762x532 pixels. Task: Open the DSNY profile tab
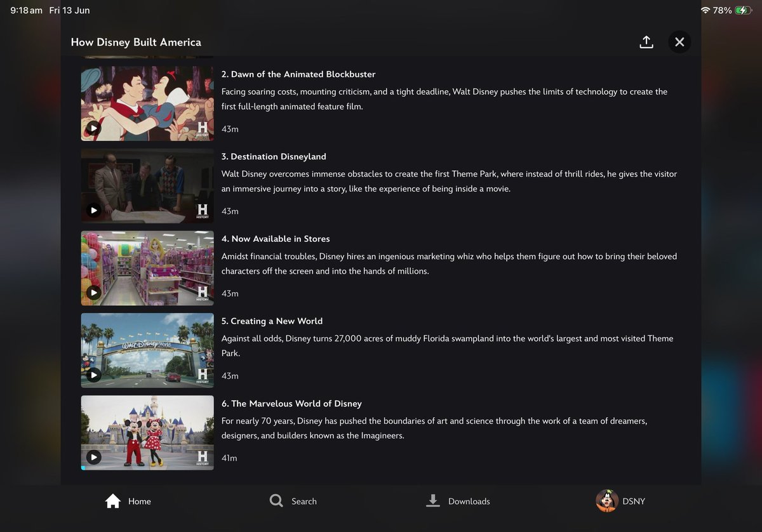point(620,501)
